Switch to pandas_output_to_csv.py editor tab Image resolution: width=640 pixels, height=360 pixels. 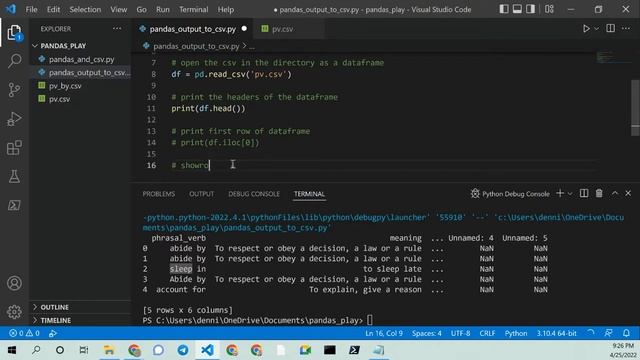192,29
